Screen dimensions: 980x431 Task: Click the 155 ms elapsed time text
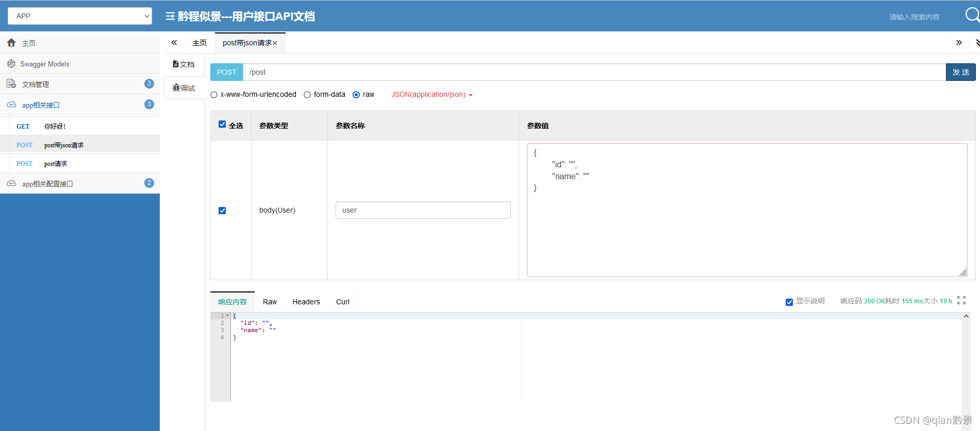tap(912, 301)
